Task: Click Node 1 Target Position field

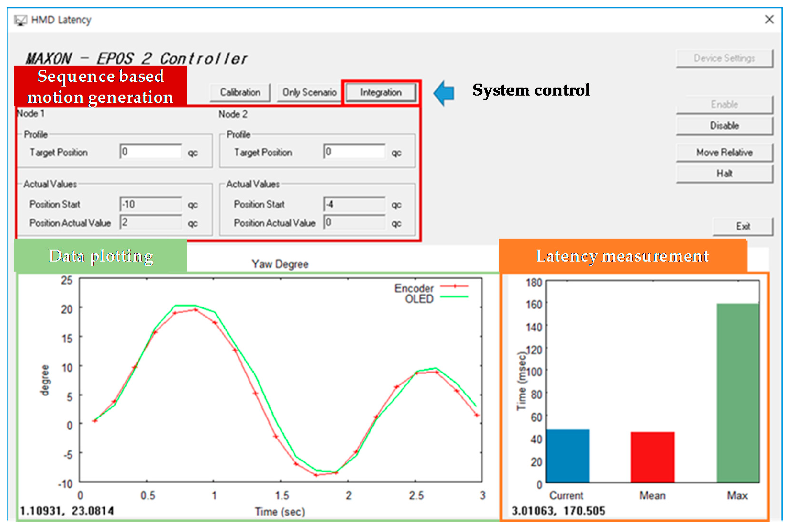Action: [151, 152]
